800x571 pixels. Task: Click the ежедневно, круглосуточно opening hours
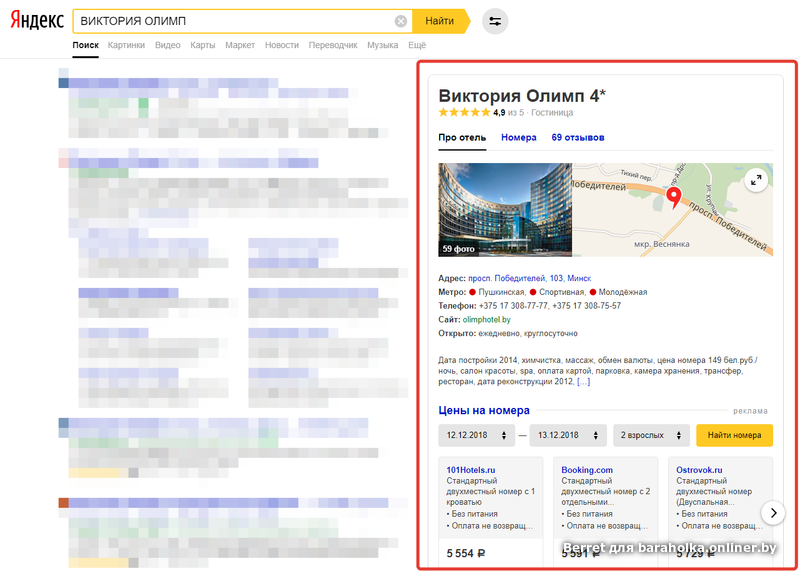point(528,334)
